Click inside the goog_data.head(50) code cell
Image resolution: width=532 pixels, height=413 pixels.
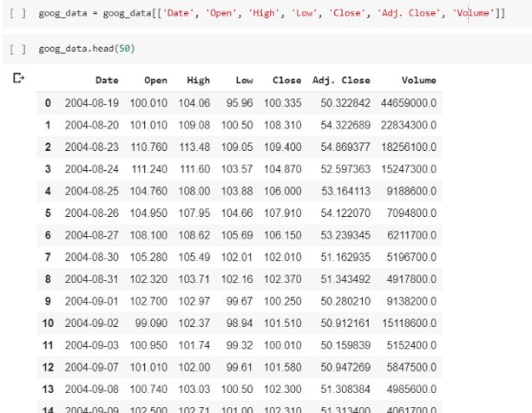pyautogui.click(x=267, y=49)
